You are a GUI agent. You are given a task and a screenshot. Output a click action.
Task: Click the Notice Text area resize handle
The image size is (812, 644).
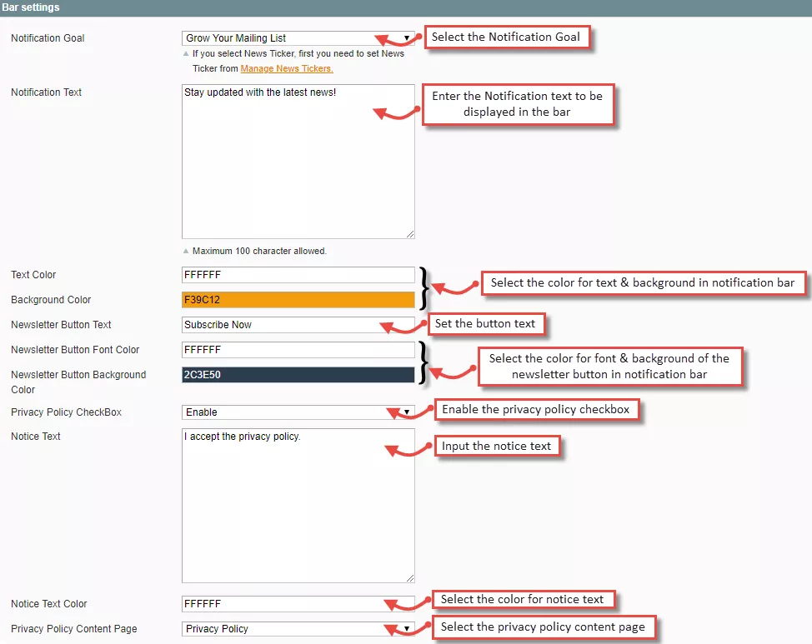409,577
